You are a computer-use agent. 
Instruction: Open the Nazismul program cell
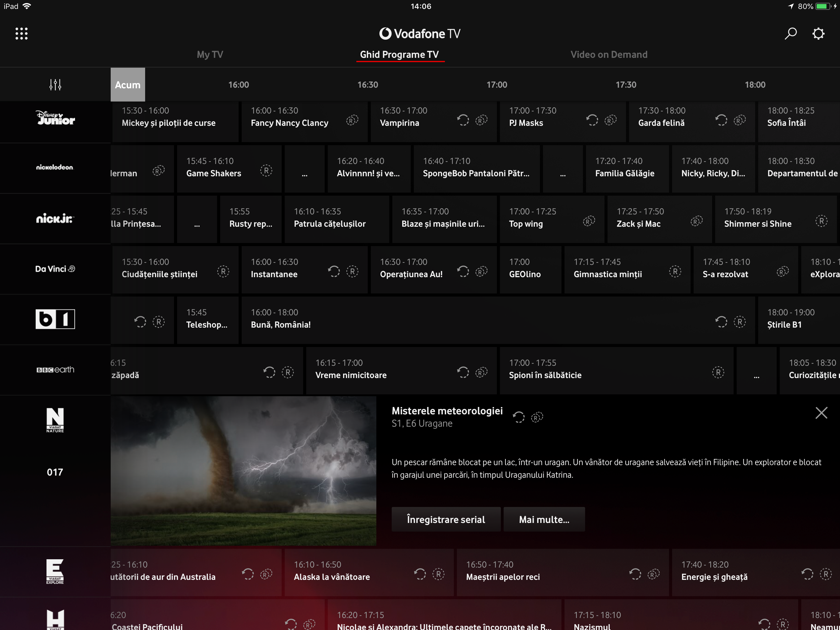681,614
